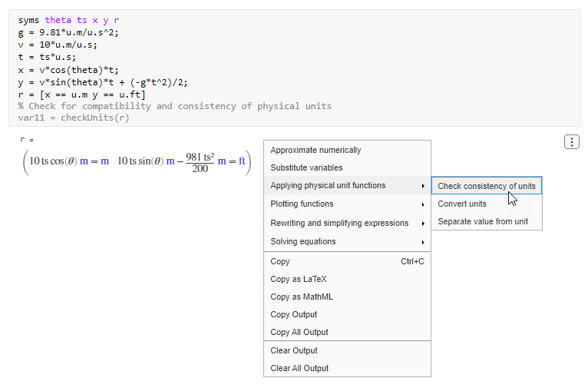
Task: Click Check consistency of units
Action: click(487, 187)
